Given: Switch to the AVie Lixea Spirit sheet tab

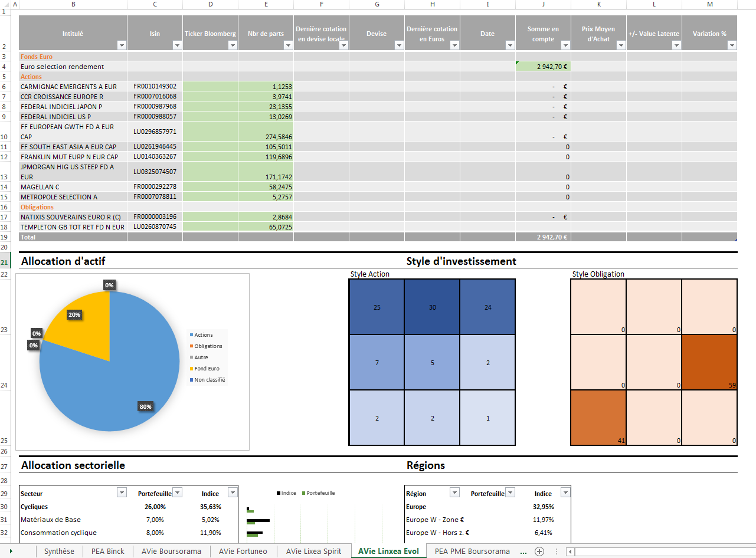Looking at the screenshot, I should [313, 552].
